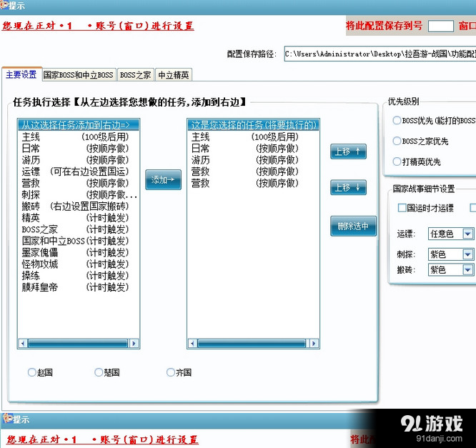Select 刺探 in the left task list
Screen dimensions: 476x448
(79, 194)
